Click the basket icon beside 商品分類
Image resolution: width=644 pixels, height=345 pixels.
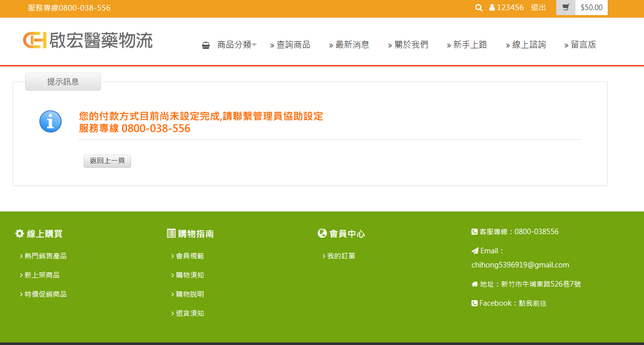tap(206, 45)
